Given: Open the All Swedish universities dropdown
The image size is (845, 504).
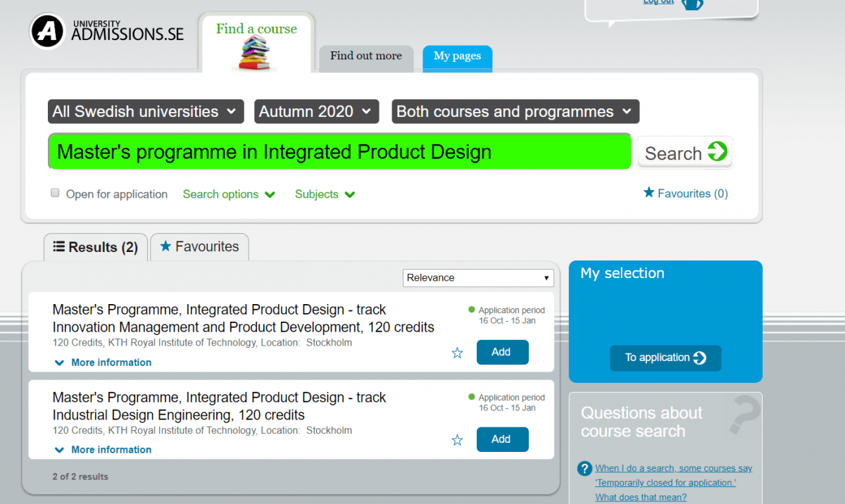Looking at the screenshot, I should [x=146, y=112].
